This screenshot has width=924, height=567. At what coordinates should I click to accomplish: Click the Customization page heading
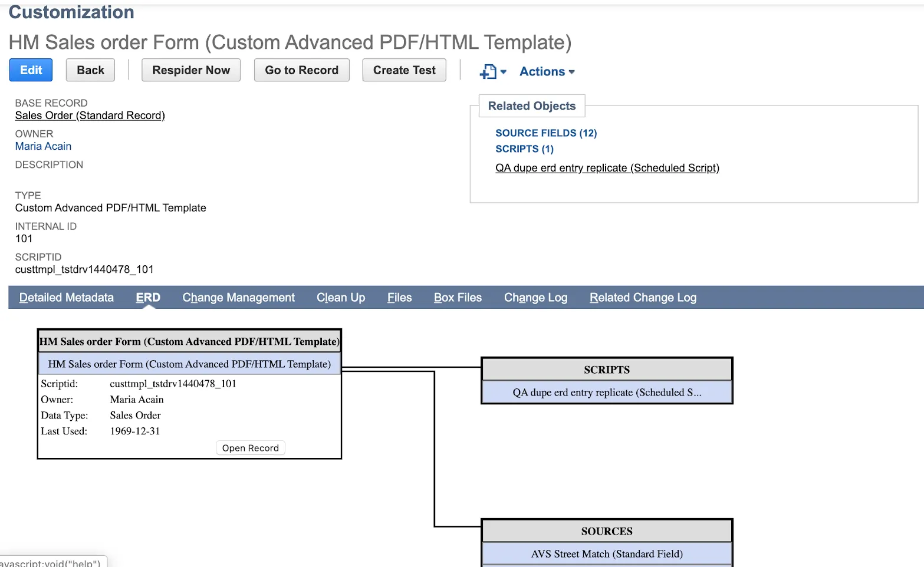click(x=71, y=12)
